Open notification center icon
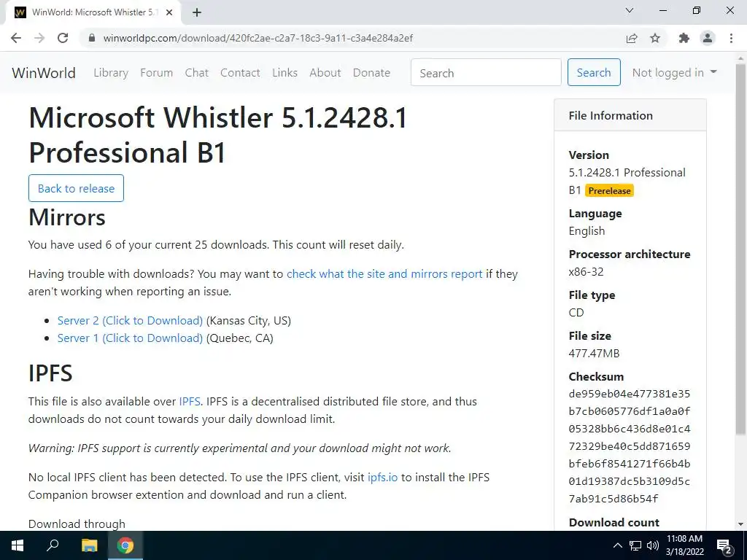 (724, 546)
